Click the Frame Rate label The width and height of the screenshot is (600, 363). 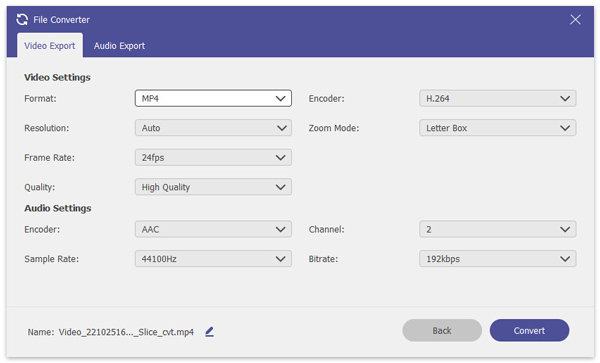49,158
